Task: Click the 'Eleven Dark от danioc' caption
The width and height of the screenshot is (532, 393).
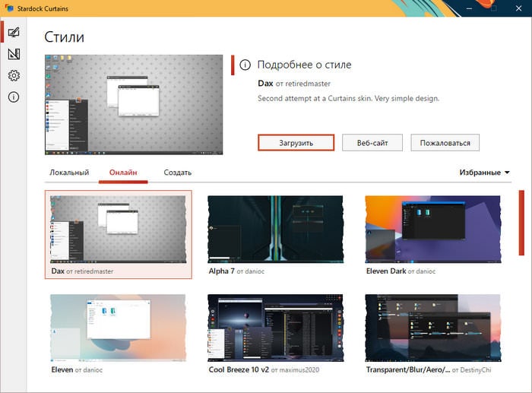Action: tap(401, 271)
